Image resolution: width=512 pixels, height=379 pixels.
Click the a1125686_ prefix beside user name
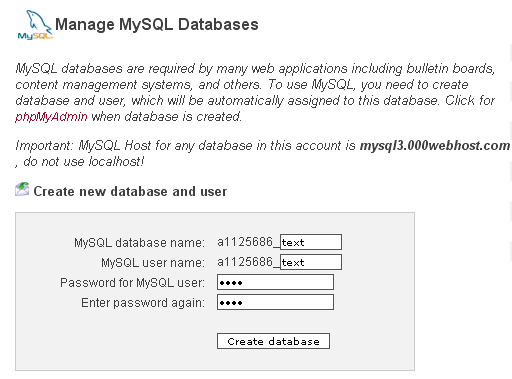[x=248, y=262]
